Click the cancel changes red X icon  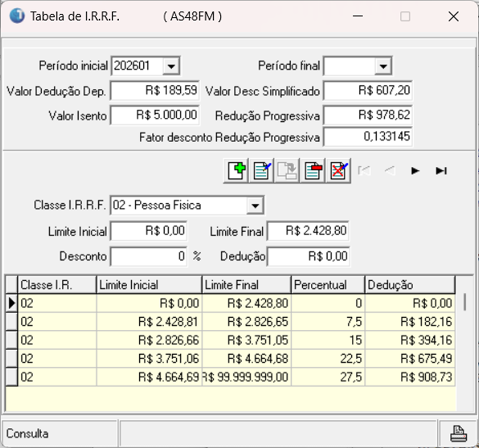click(x=338, y=170)
